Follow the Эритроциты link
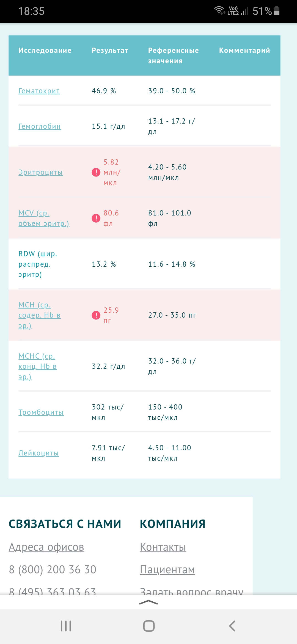The height and width of the screenshot is (644, 297). tap(41, 173)
